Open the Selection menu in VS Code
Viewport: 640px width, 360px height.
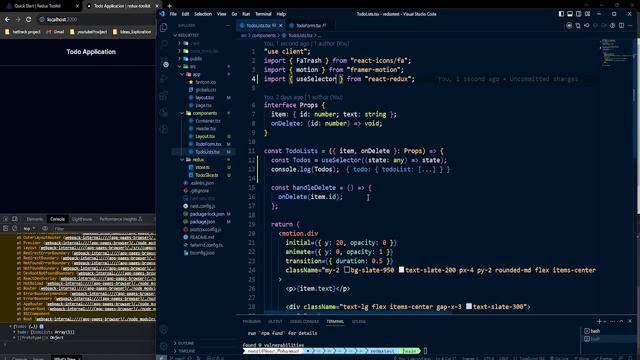click(x=203, y=14)
